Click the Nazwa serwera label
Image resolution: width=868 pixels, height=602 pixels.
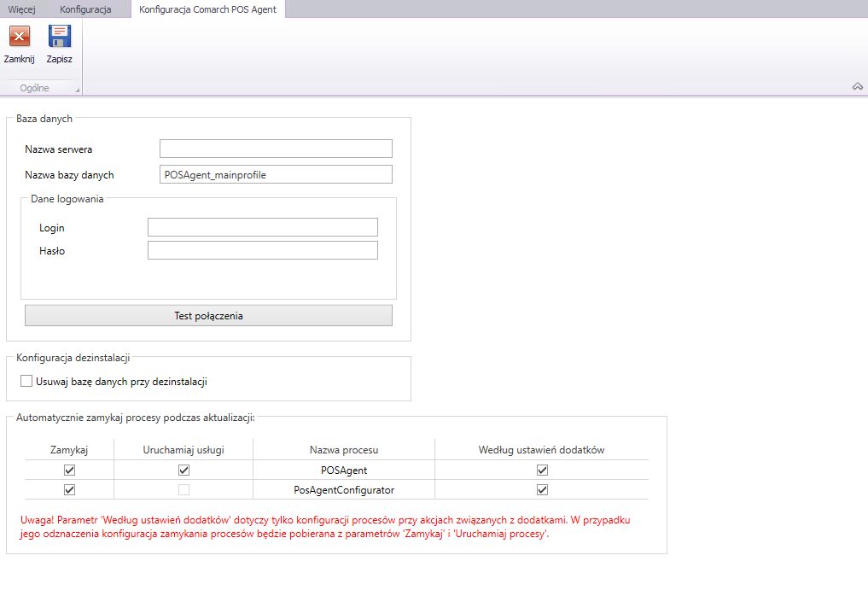coord(59,149)
